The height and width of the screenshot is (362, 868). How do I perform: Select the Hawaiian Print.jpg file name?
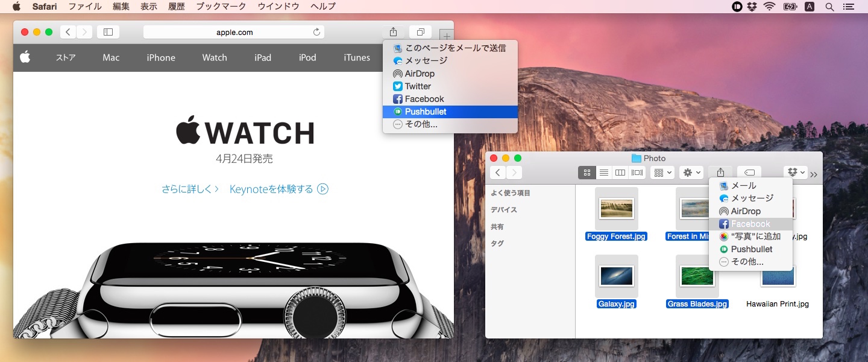pyautogui.click(x=778, y=304)
